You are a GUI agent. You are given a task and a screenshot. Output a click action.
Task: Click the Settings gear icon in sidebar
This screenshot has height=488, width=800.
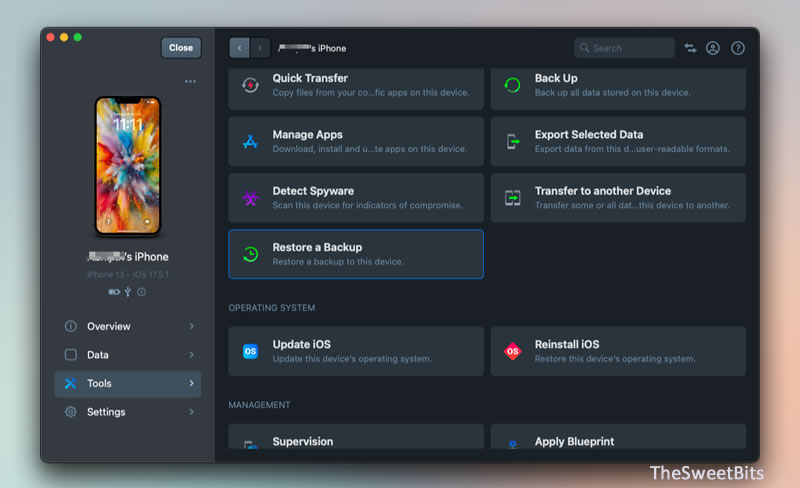[71, 412]
